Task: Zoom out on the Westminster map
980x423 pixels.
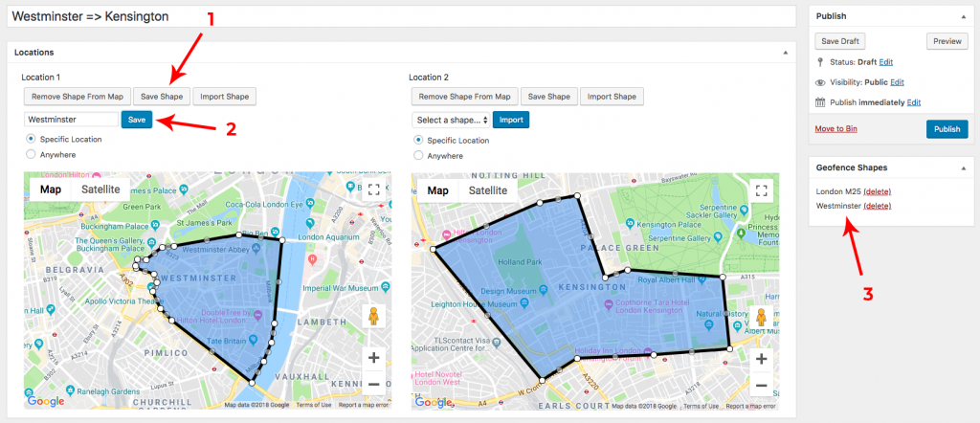Action: (x=374, y=385)
